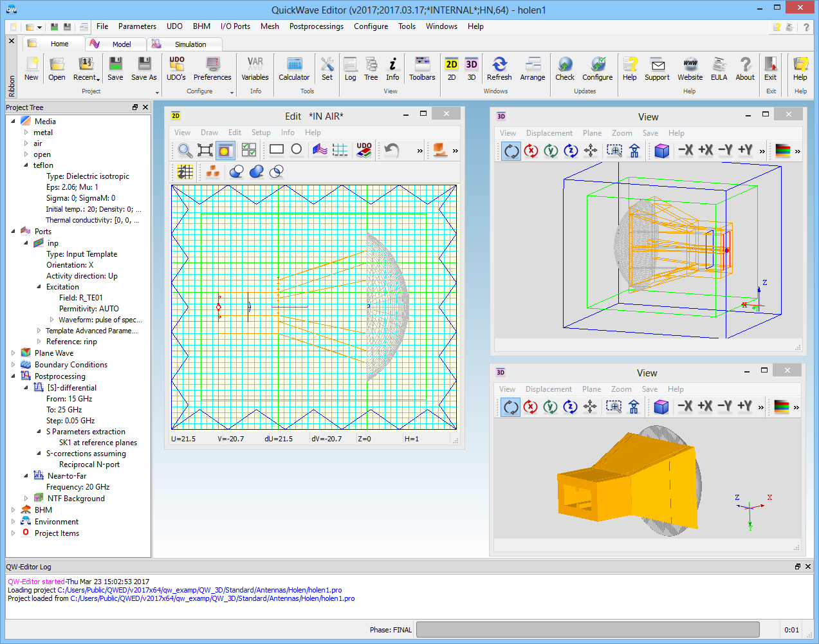Click the Save As button
The width and height of the screenshot is (819, 644).
click(144, 68)
